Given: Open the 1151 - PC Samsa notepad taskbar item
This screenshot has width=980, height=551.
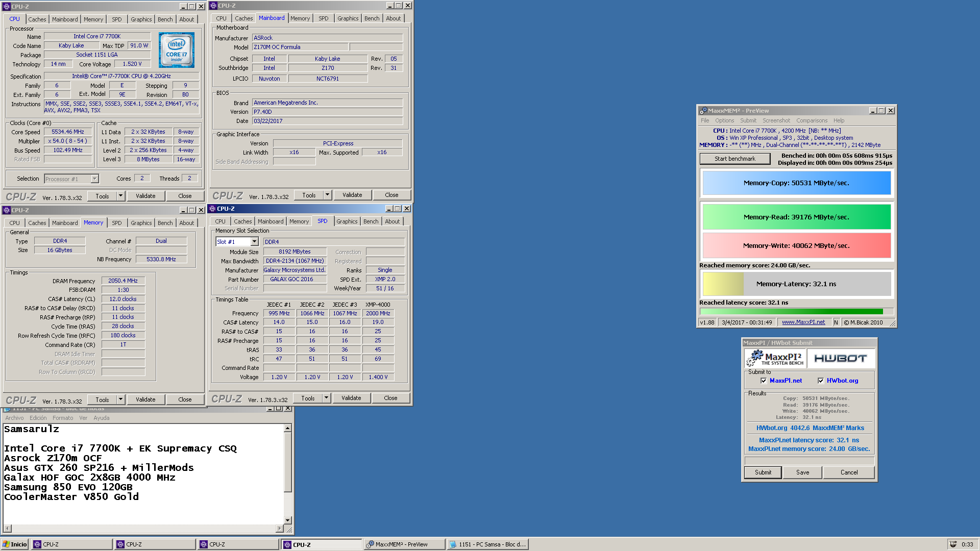Looking at the screenshot, I should [488, 544].
